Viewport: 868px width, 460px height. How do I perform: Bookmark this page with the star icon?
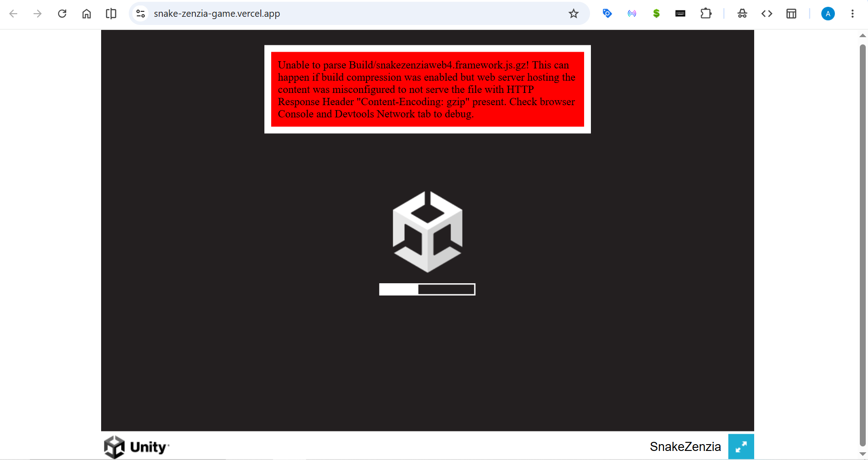(x=574, y=14)
